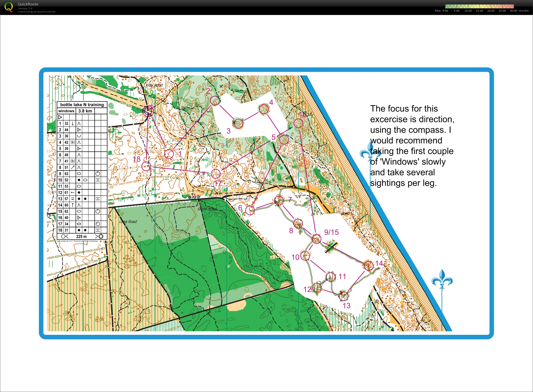Click the Xray Road label
Screen dimensions: 533x392
click(154, 85)
